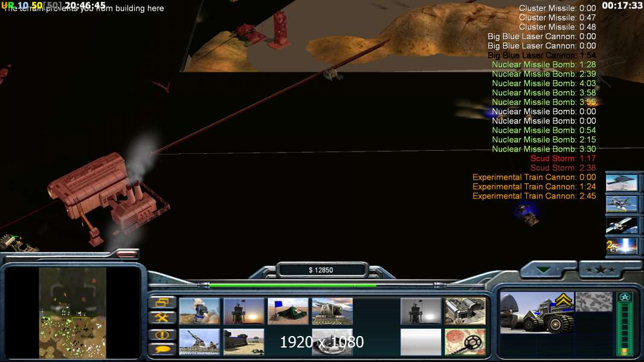
Task: Click the 'Experimental Train Cannon: 2:45' timer
Action: pyautogui.click(x=534, y=196)
